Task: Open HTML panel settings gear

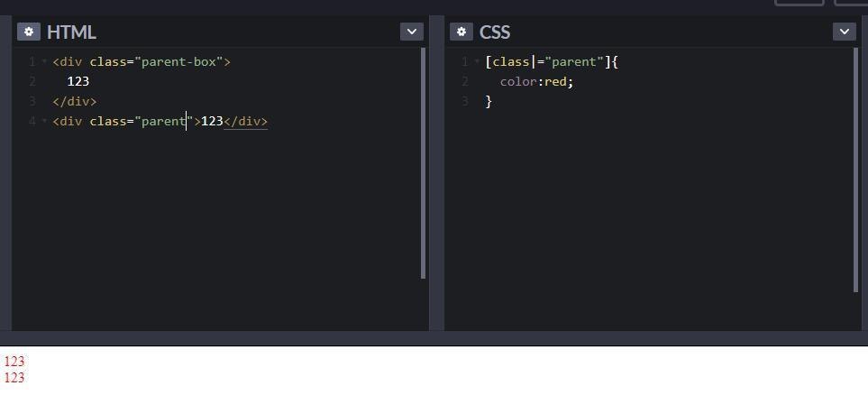Action: coord(29,32)
